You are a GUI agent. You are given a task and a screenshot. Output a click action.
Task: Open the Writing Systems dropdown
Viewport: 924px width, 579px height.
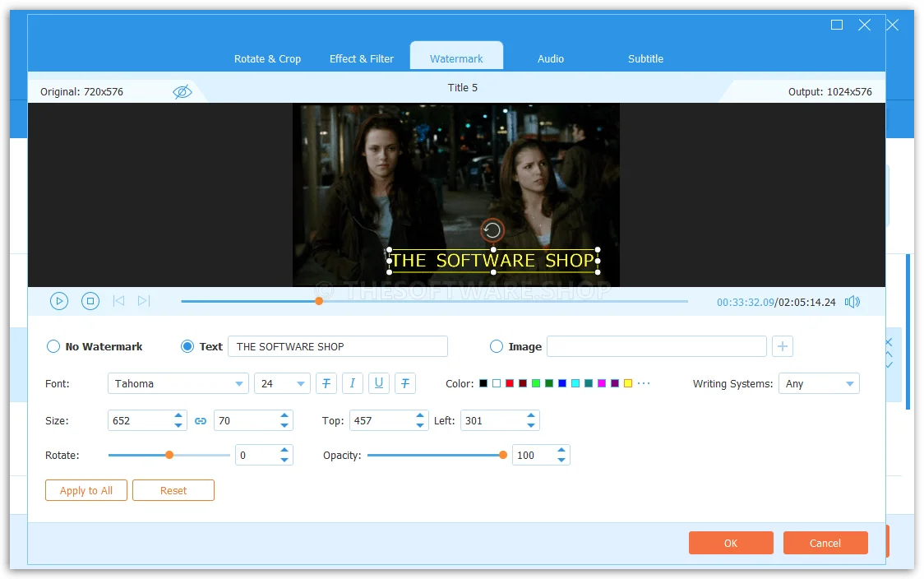(x=819, y=384)
